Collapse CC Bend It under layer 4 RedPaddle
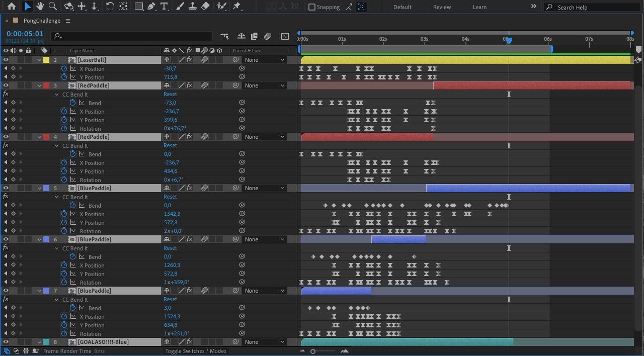 pyautogui.click(x=57, y=145)
